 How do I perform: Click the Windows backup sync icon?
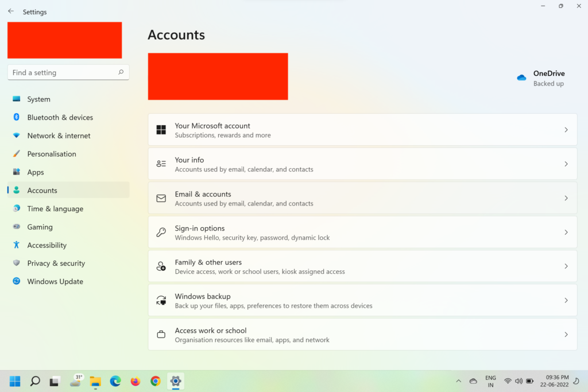(x=161, y=300)
